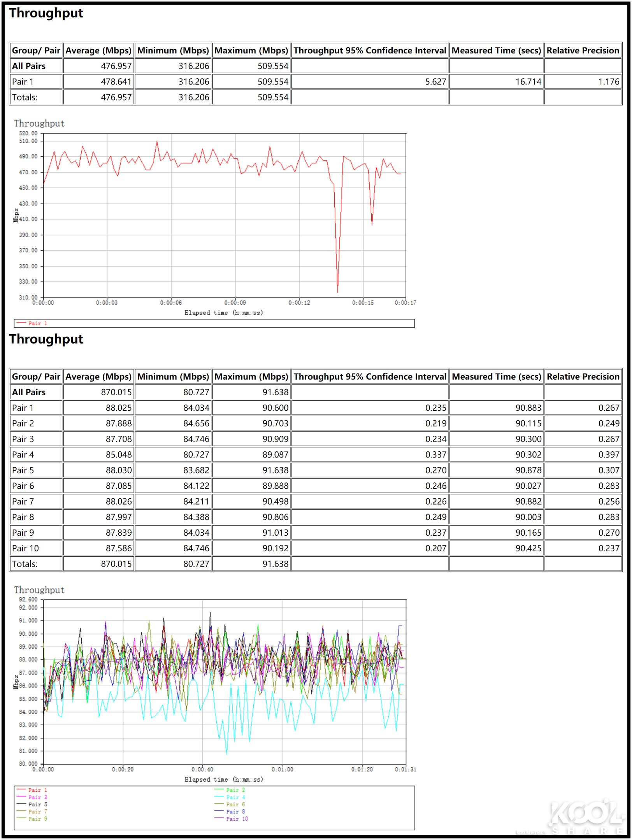The height and width of the screenshot is (840, 632).
Task: Select the 88.025 average cell
Action: pyautogui.click(x=99, y=408)
